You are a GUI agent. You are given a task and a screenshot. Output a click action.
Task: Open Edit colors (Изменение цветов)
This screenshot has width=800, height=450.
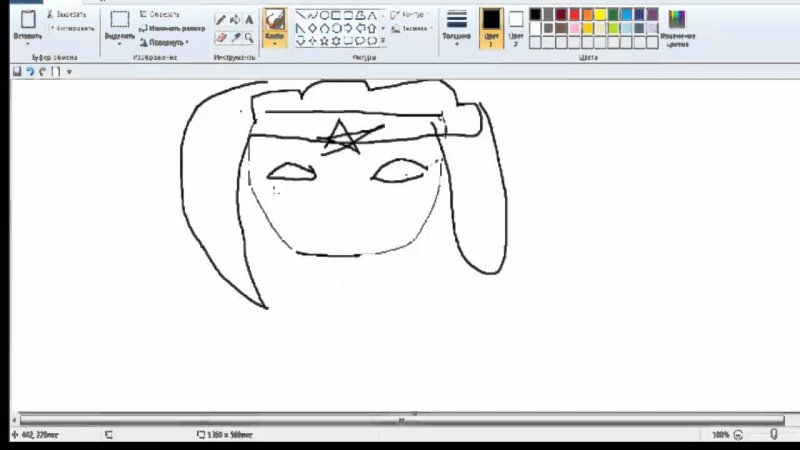(x=677, y=29)
